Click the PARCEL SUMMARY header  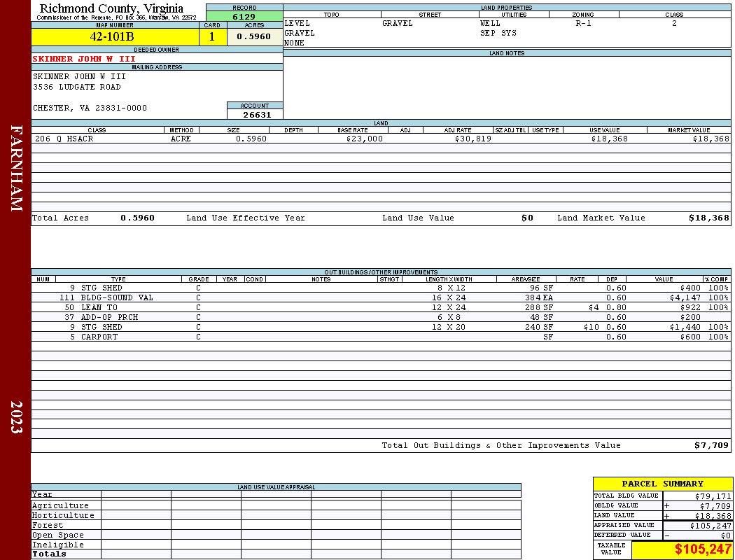point(663,484)
